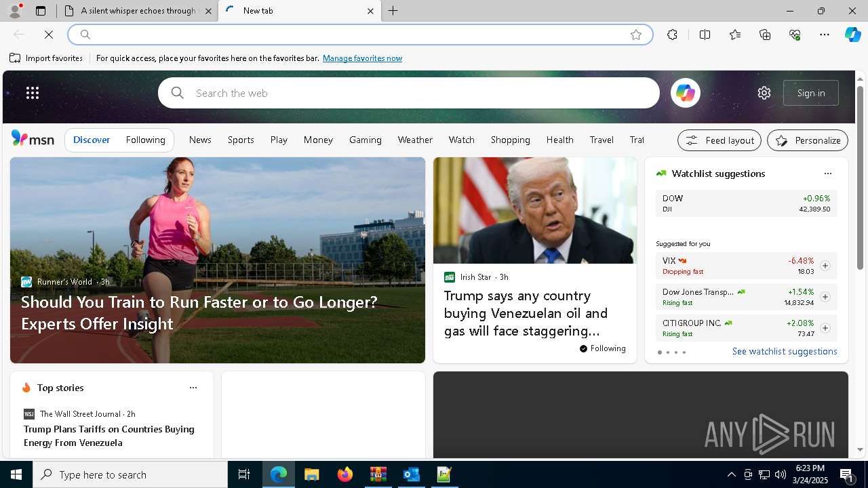Open the Weather category
The height and width of the screenshot is (488, 868).
415,140
